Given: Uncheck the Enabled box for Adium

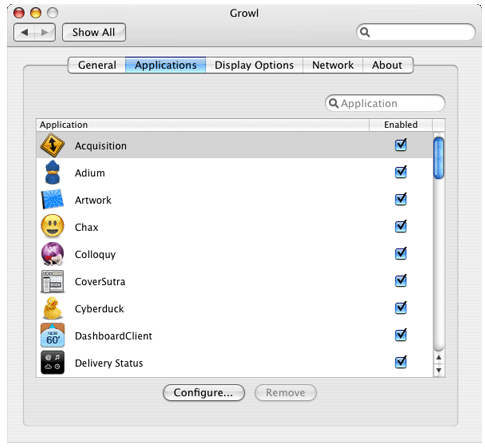Looking at the screenshot, I should (401, 172).
